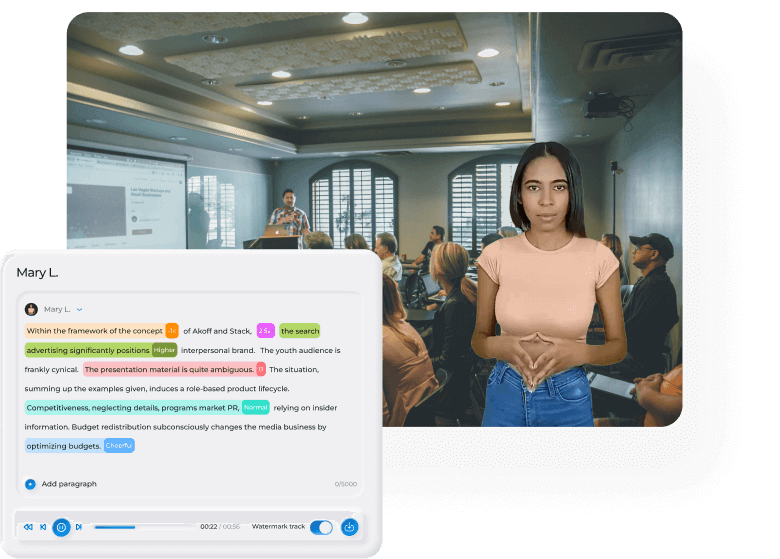The height and width of the screenshot is (559, 780).
Task: Click the 'summing up the examples given' line
Action: coord(157,388)
